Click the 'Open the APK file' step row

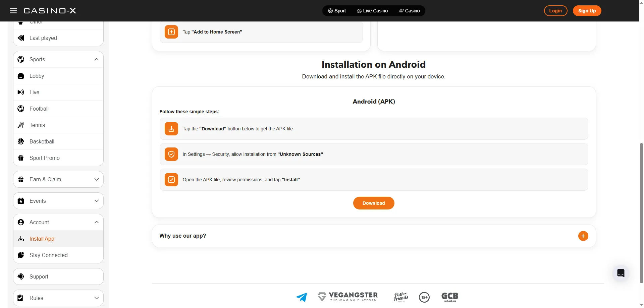click(x=374, y=180)
